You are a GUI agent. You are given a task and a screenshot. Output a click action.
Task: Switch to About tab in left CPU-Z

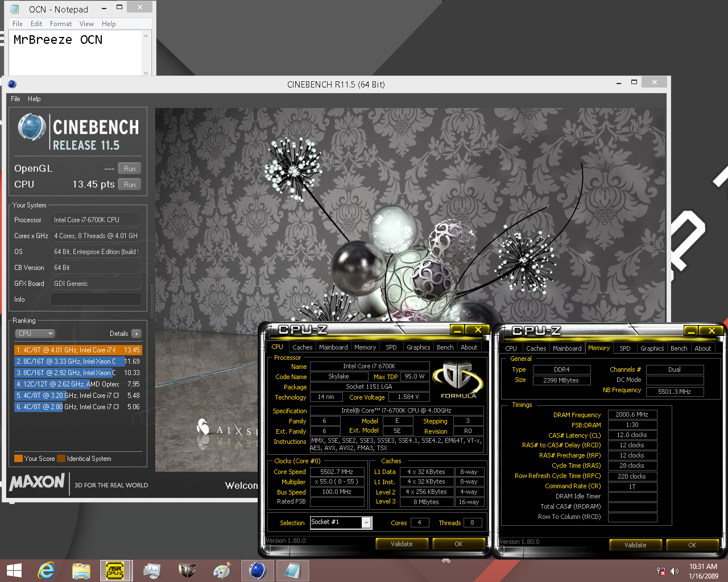(x=469, y=347)
